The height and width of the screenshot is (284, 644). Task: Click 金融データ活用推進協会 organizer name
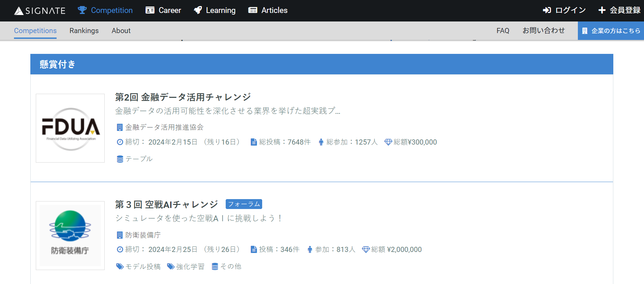(164, 128)
